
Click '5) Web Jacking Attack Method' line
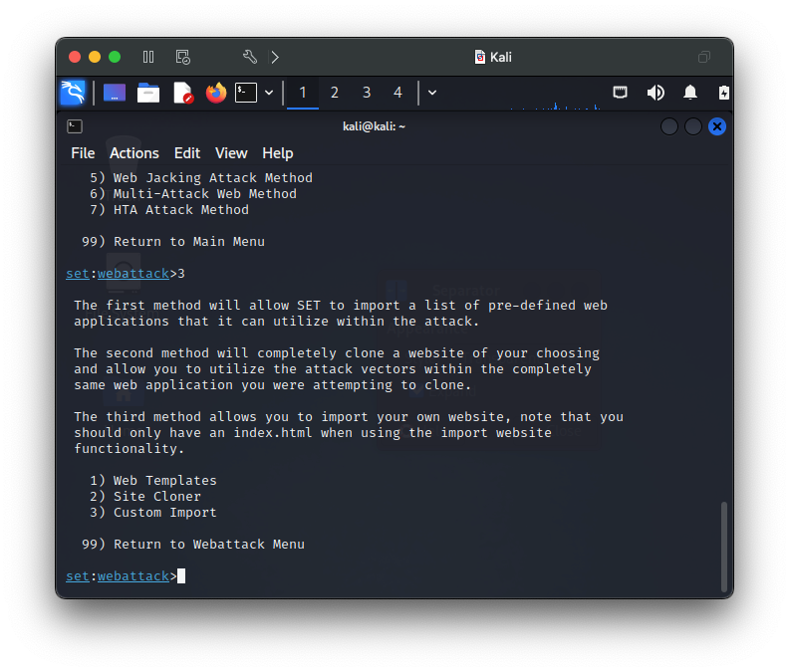point(201,177)
